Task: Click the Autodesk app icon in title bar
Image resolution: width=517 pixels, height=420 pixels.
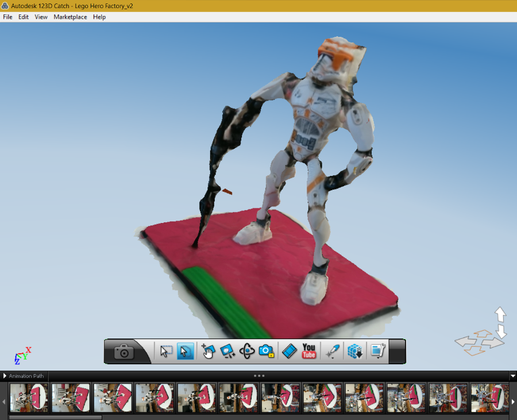Action: point(5,6)
